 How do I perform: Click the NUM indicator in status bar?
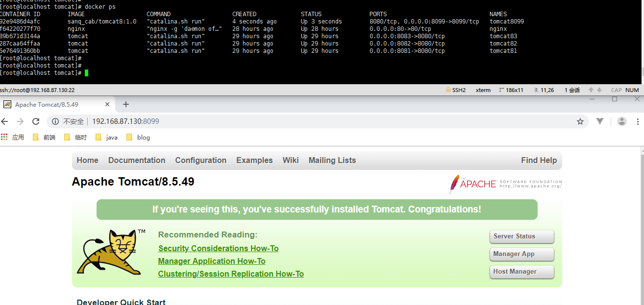(x=632, y=90)
